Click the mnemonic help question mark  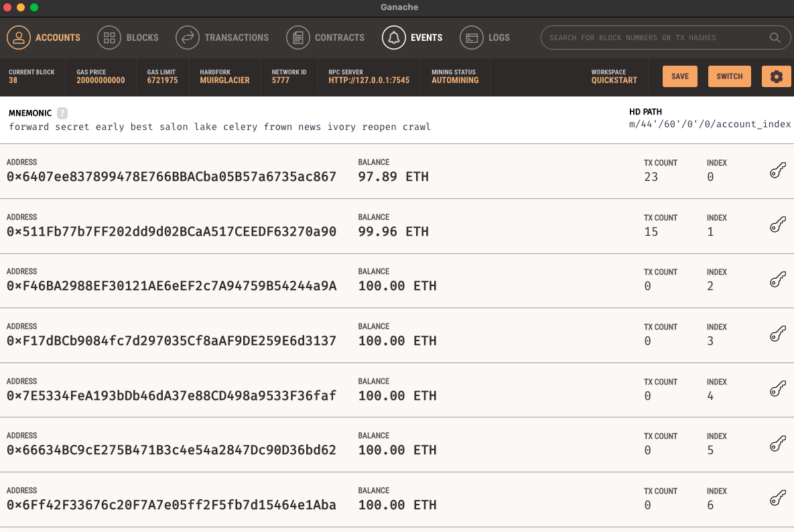point(62,113)
